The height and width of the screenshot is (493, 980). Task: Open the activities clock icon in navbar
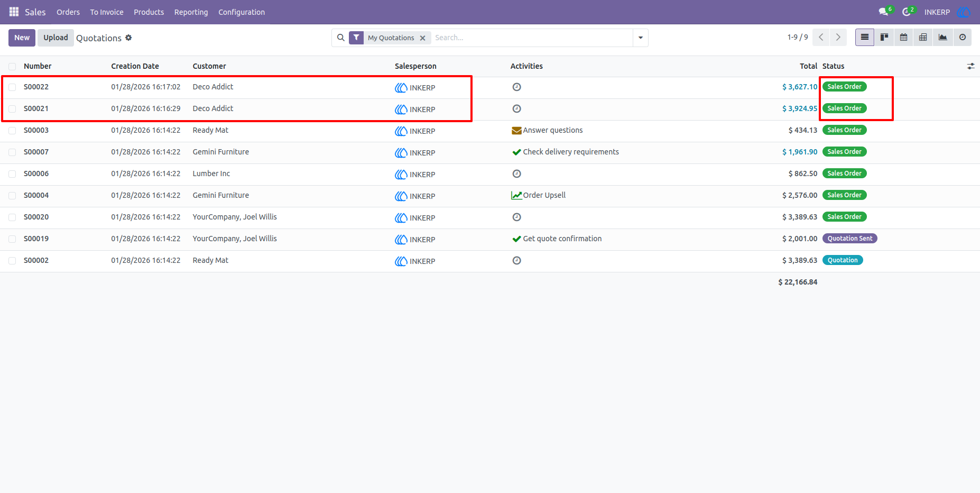908,12
